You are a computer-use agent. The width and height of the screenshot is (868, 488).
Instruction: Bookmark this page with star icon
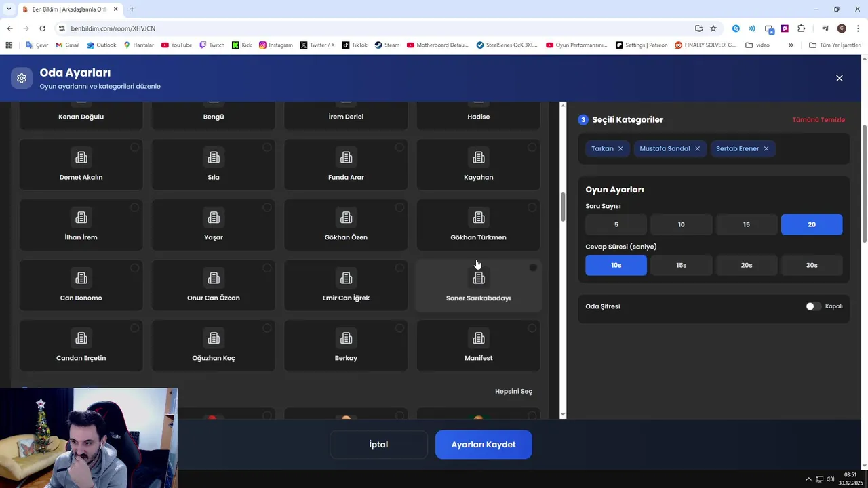pos(713,28)
